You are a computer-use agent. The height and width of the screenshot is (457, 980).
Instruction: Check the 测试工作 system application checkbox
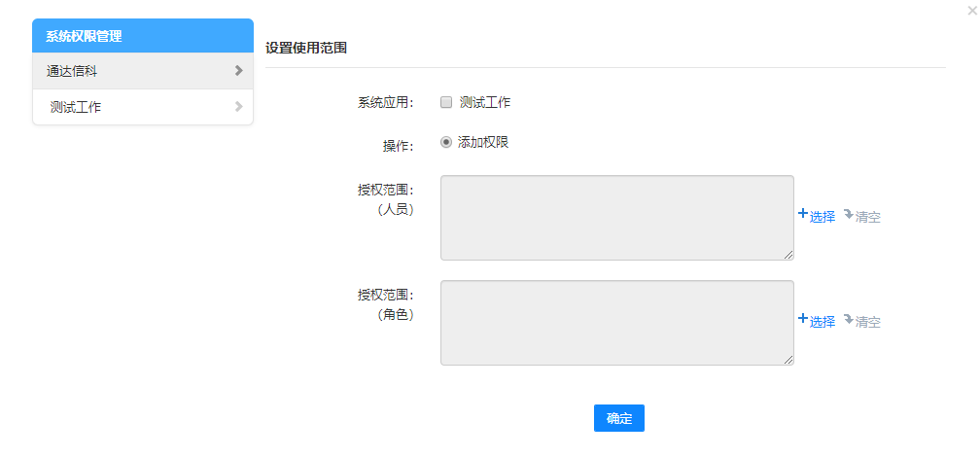pyautogui.click(x=446, y=102)
